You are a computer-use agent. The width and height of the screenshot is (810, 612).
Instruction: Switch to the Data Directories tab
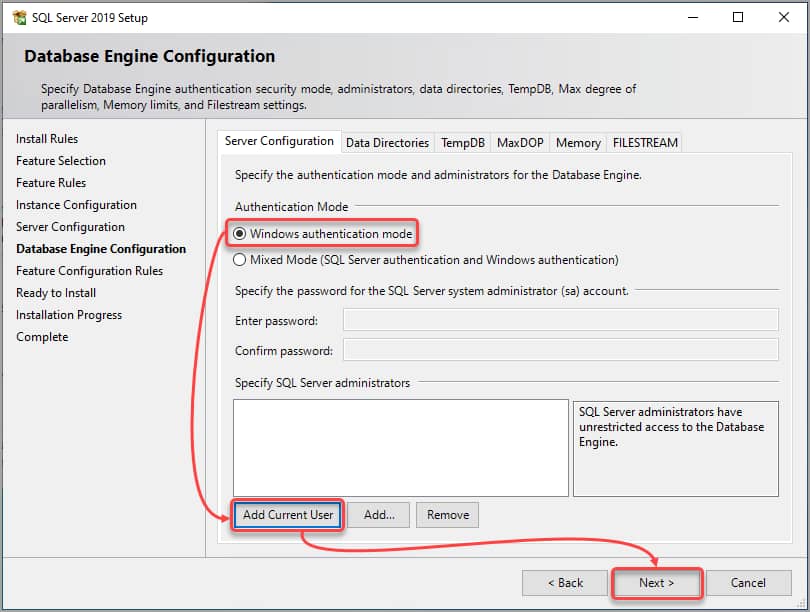click(x=387, y=143)
